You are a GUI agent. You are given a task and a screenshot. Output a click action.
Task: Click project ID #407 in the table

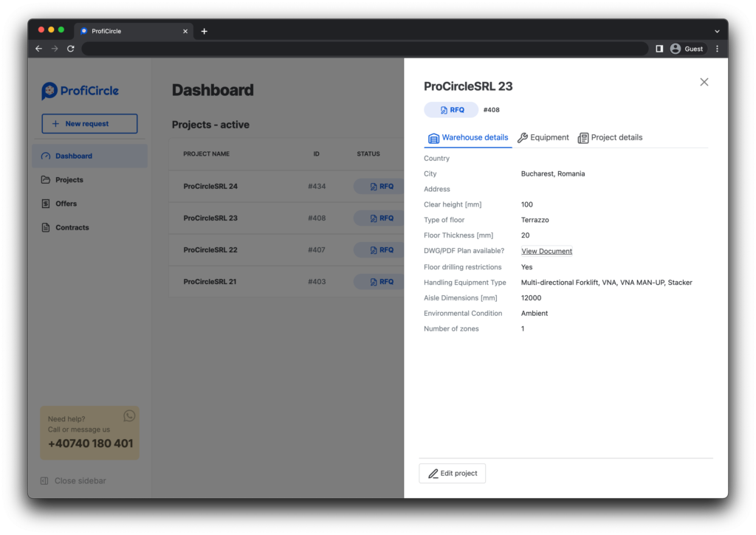[317, 250]
